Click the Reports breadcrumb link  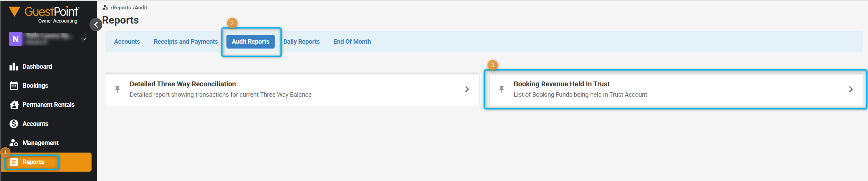(121, 8)
